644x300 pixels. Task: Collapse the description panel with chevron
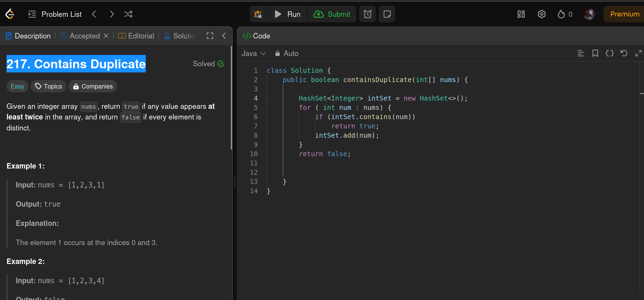(x=224, y=36)
